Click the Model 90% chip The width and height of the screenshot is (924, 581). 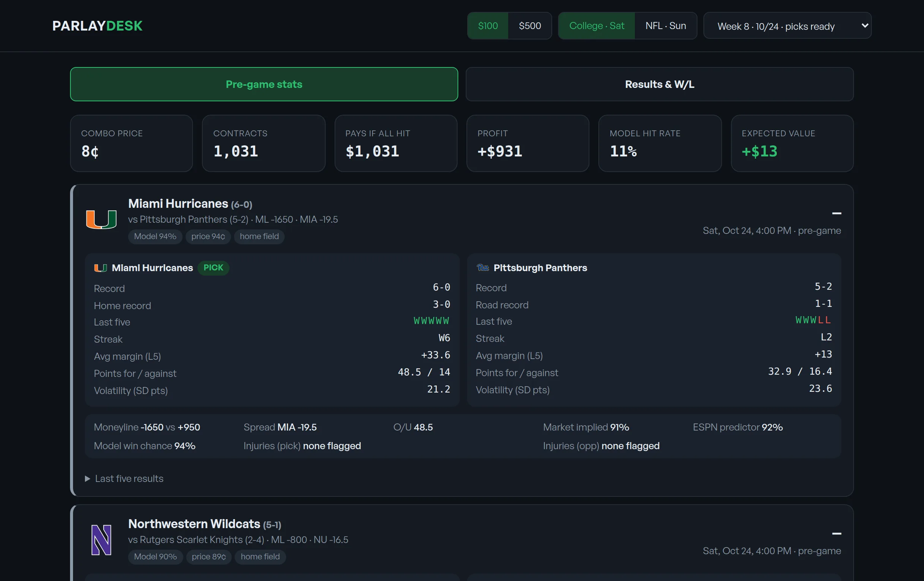pyautogui.click(x=155, y=556)
